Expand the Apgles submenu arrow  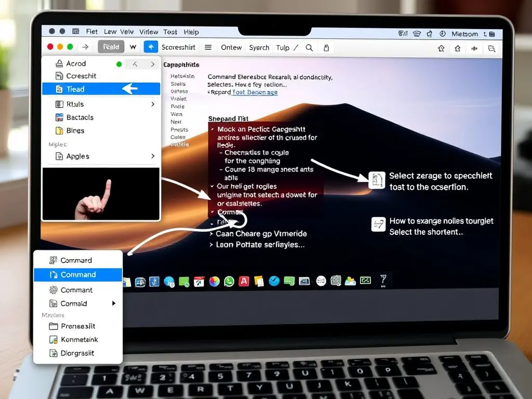153,156
